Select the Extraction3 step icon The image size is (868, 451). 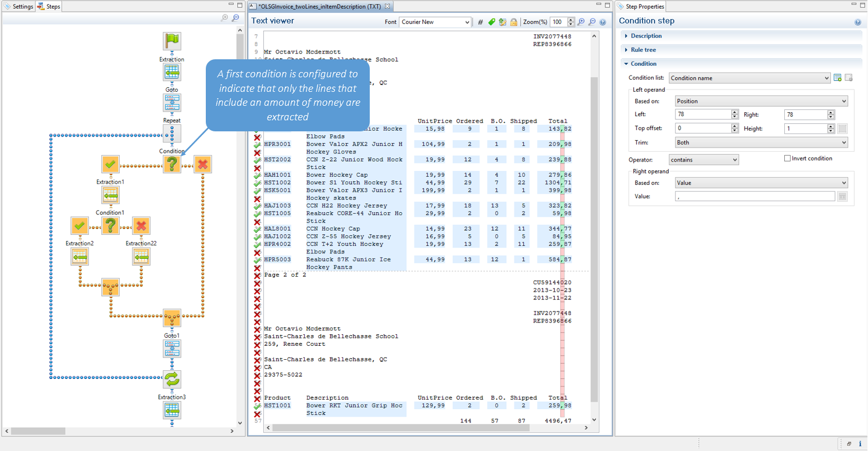click(x=172, y=410)
